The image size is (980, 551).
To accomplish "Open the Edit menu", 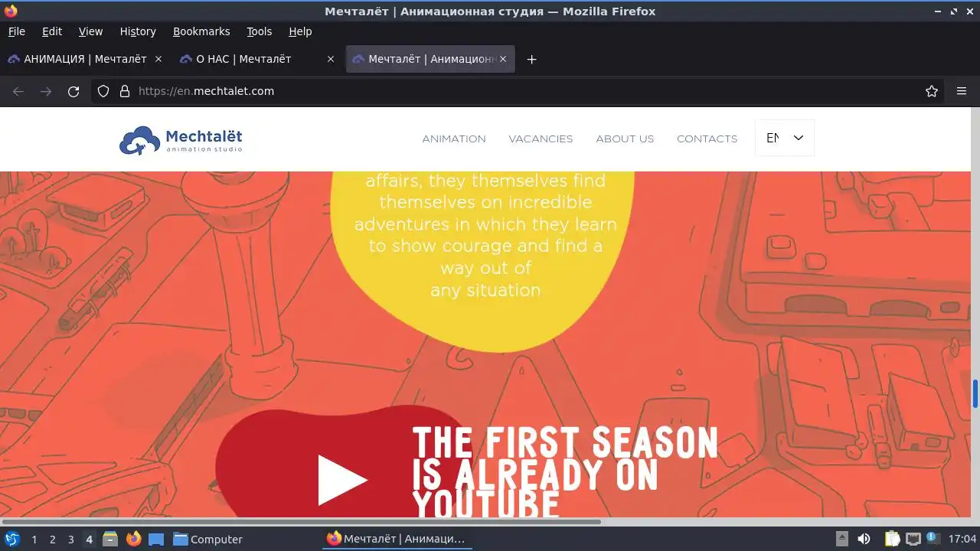I will tap(52, 31).
